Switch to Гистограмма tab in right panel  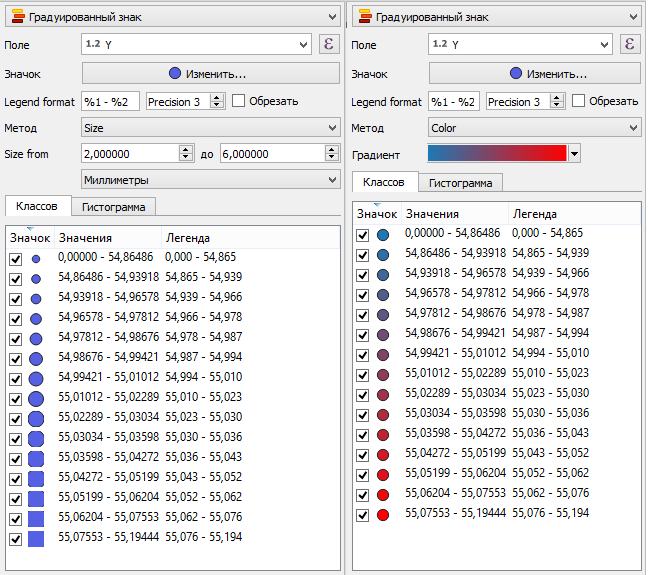460,183
